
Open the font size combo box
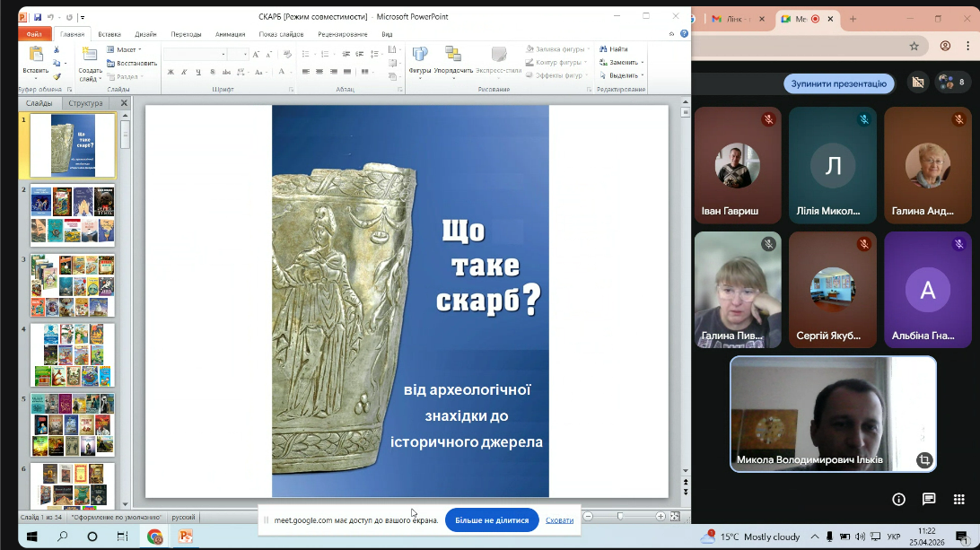point(238,55)
